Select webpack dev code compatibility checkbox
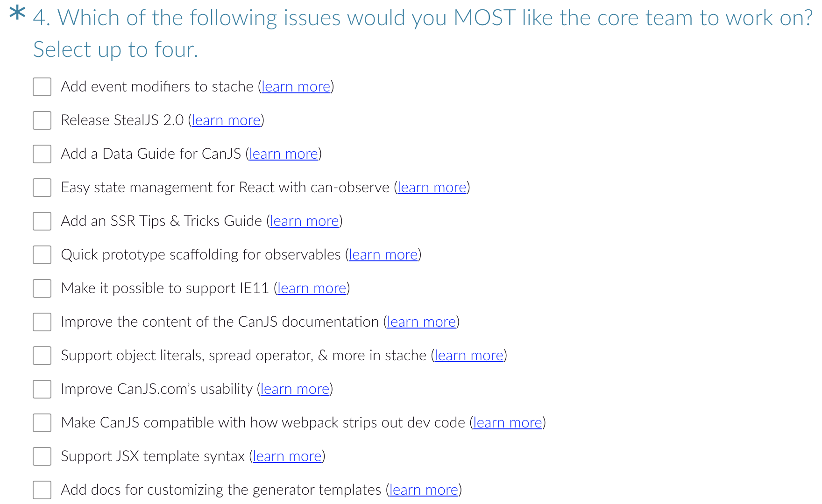Image resolution: width=822 pixels, height=504 pixels. (42, 423)
